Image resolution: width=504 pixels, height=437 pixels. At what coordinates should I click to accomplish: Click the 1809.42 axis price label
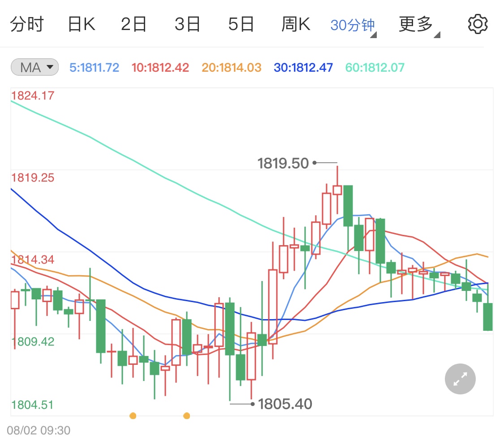33,342
